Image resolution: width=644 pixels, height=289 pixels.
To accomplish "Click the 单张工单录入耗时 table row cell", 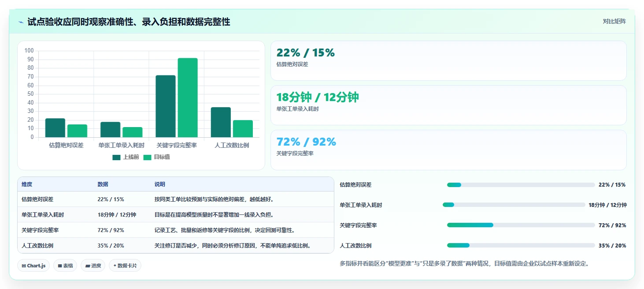I will click(43, 215).
